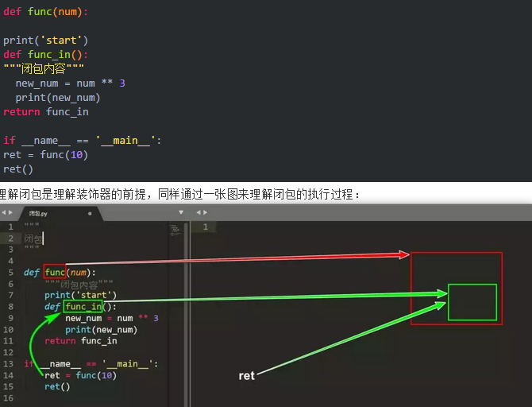532x407 pixels.
Task: Click 'ret()' at the bottom of the top snippet
Action: click(x=18, y=169)
